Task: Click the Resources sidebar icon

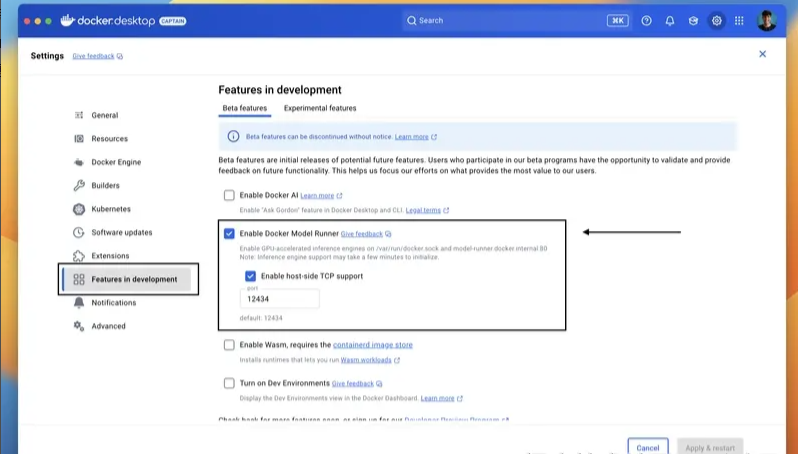Action: pos(79,138)
